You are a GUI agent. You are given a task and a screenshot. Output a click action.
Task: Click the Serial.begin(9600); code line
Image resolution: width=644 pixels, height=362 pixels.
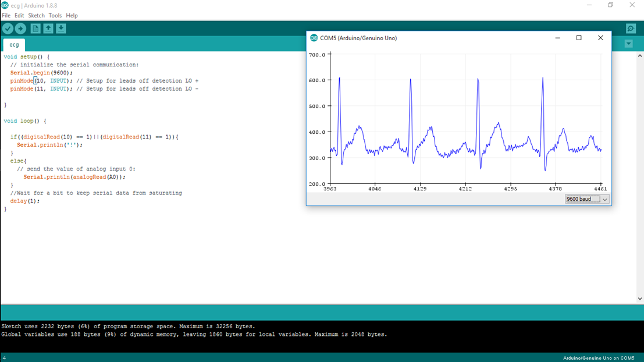pyautogui.click(x=41, y=73)
